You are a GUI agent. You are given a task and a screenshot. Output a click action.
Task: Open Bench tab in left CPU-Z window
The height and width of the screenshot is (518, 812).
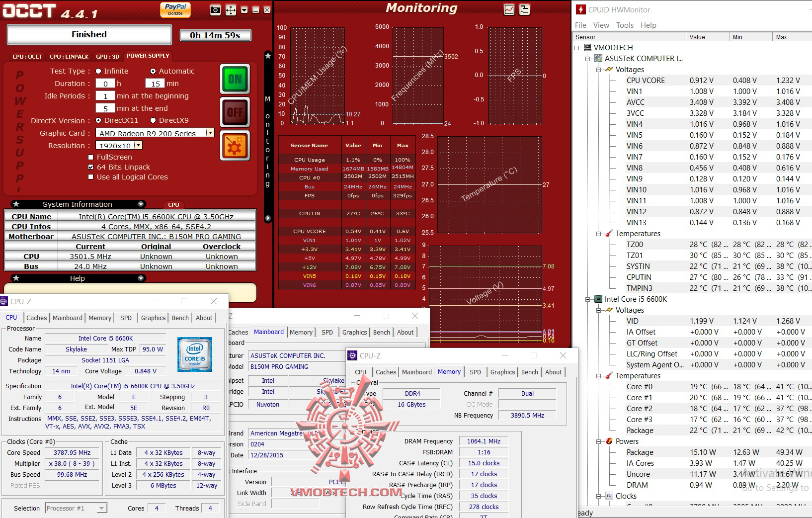pyautogui.click(x=180, y=318)
